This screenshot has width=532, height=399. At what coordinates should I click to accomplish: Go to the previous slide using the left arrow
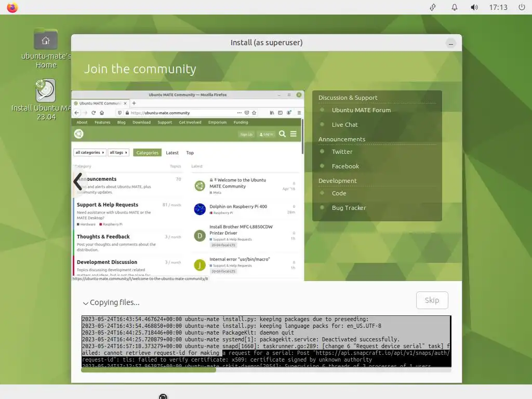click(x=78, y=181)
